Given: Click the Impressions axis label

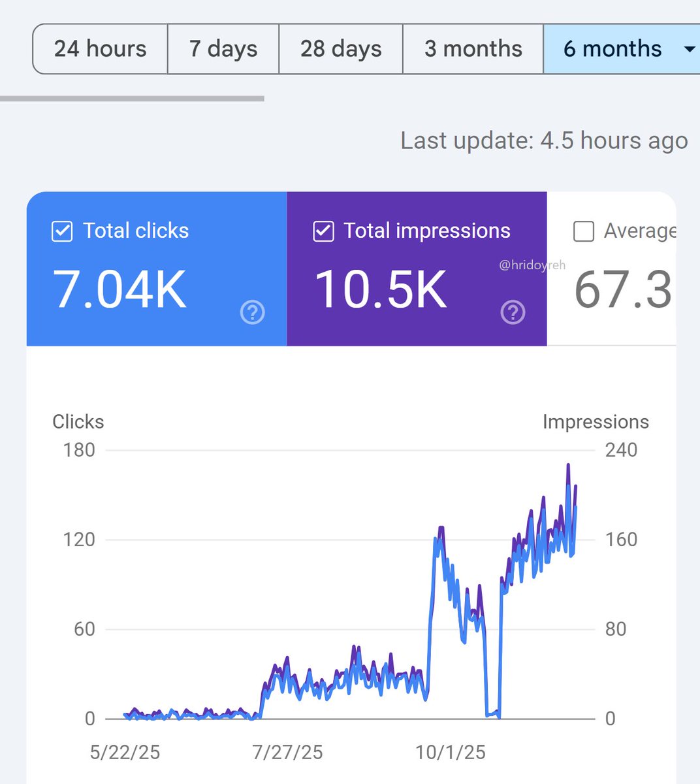Looking at the screenshot, I should click(596, 422).
